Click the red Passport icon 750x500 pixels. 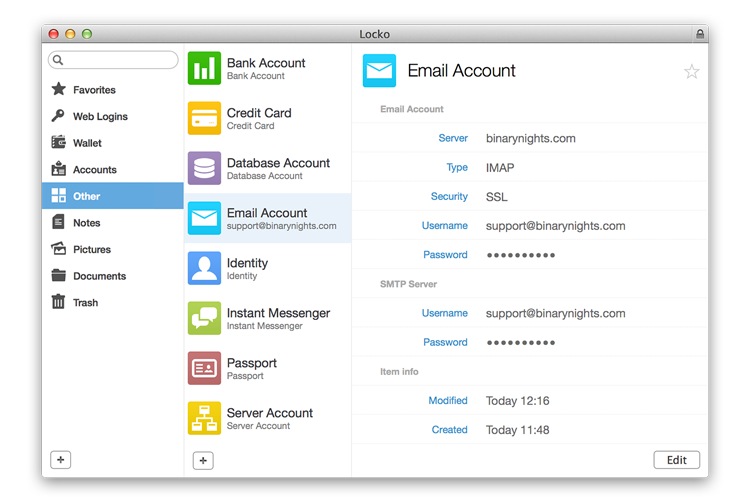204,368
